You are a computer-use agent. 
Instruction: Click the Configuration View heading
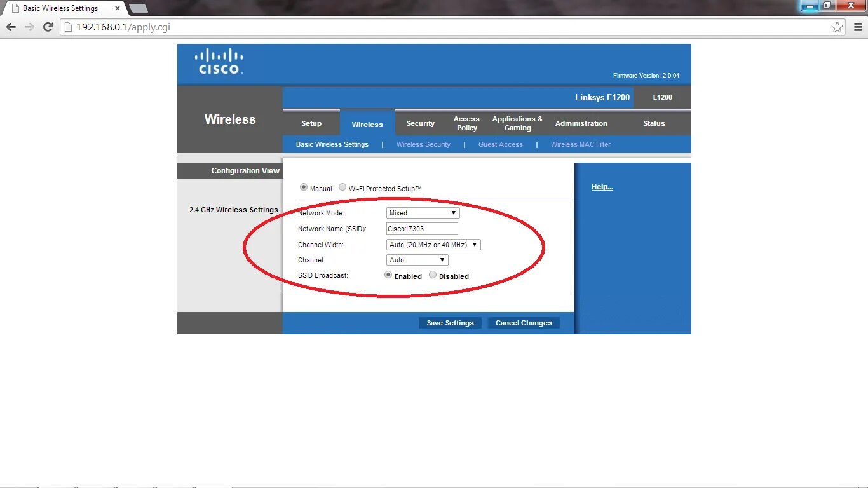245,171
